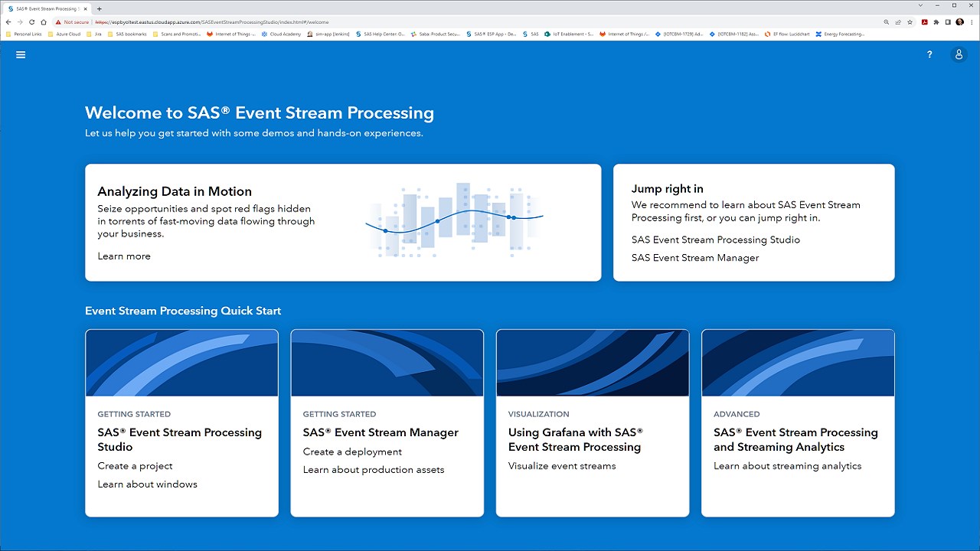Reload the current page
980x551 pixels.
[32, 22]
